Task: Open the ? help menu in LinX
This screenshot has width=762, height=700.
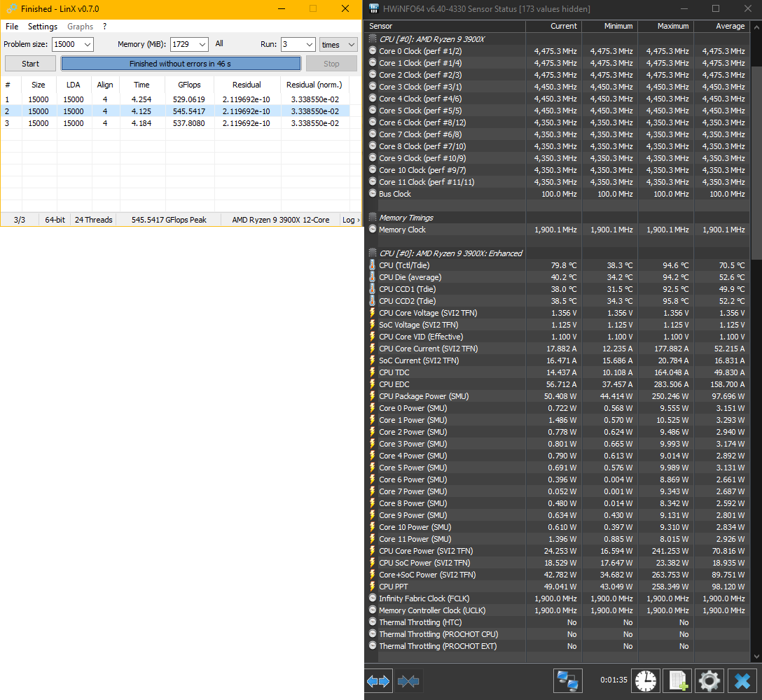Action: point(104,26)
